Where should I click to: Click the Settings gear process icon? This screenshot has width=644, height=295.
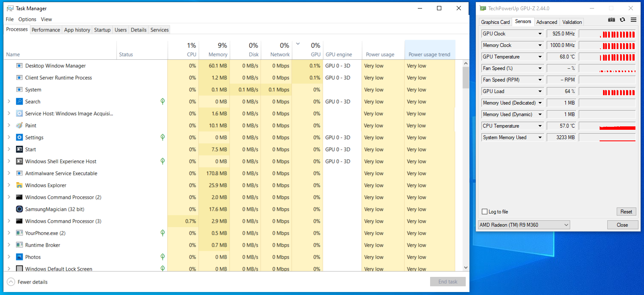tap(19, 137)
